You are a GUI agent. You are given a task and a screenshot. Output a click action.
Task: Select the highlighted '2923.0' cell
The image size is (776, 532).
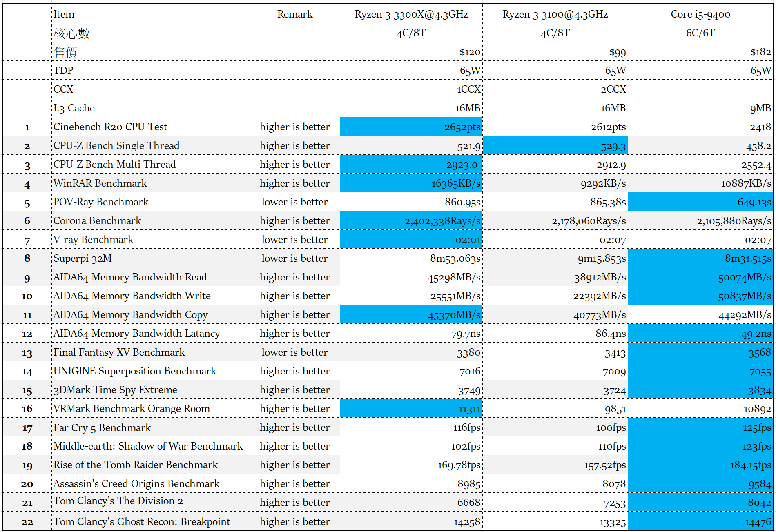pyautogui.click(x=411, y=164)
